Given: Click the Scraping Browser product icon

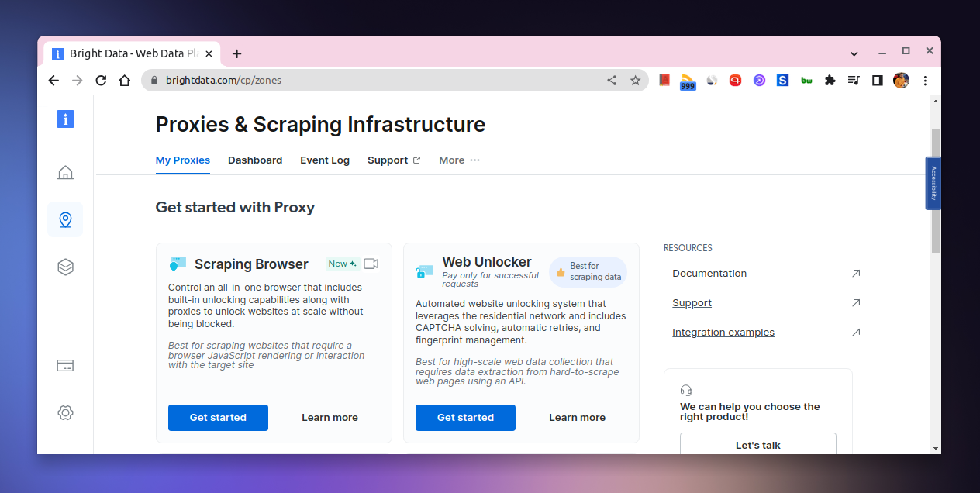Looking at the screenshot, I should pos(178,264).
